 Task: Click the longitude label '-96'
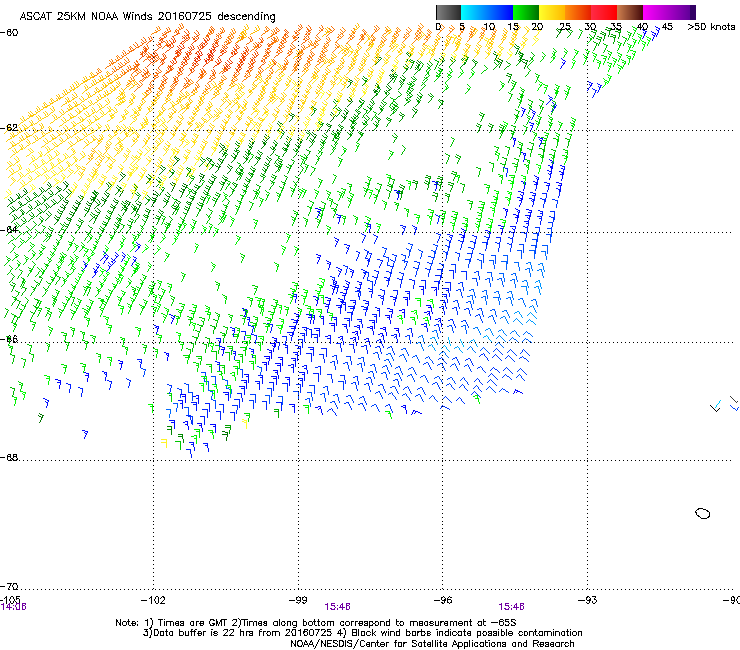(x=443, y=600)
